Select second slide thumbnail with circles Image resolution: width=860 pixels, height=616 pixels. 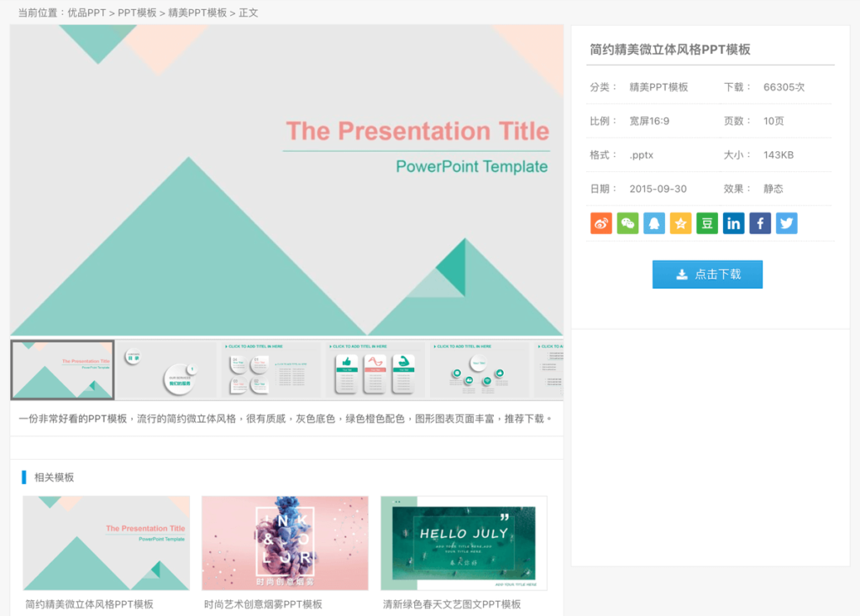click(167, 370)
